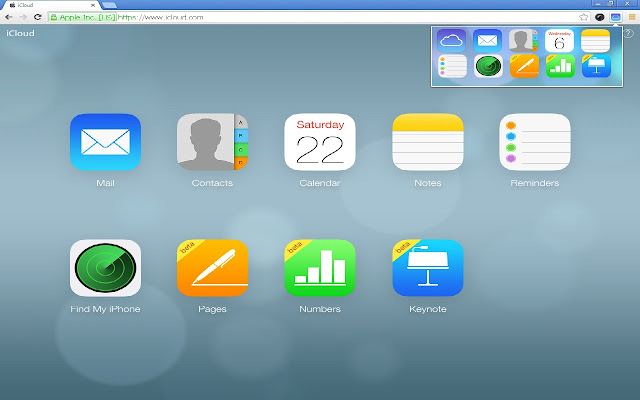Launch the Find My iPhone radar icon
Screen dimensions: 640x400
105,268
